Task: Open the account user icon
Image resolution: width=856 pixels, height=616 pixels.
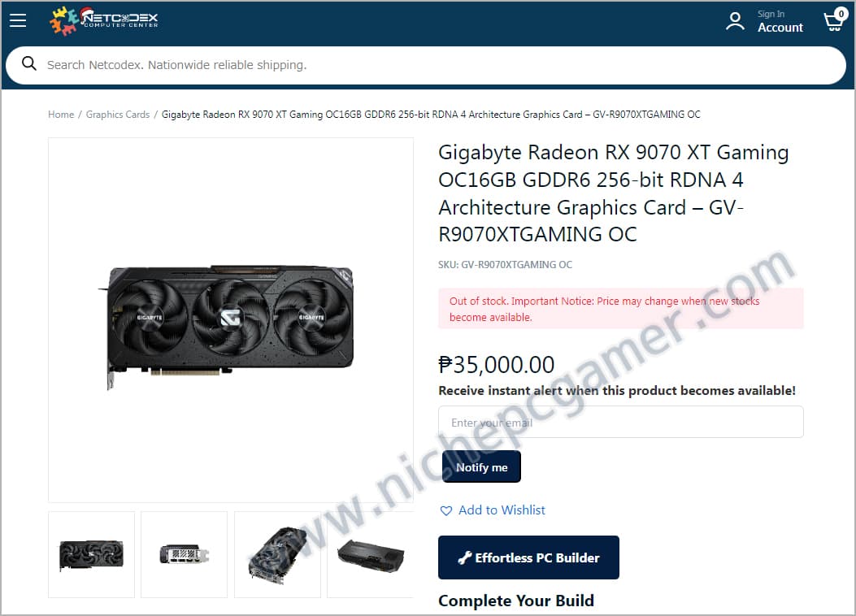Action: pyautogui.click(x=735, y=21)
